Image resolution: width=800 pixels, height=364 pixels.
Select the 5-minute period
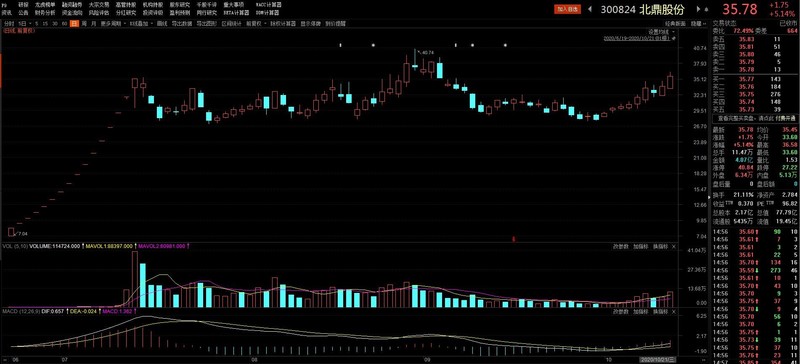[37, 23]
